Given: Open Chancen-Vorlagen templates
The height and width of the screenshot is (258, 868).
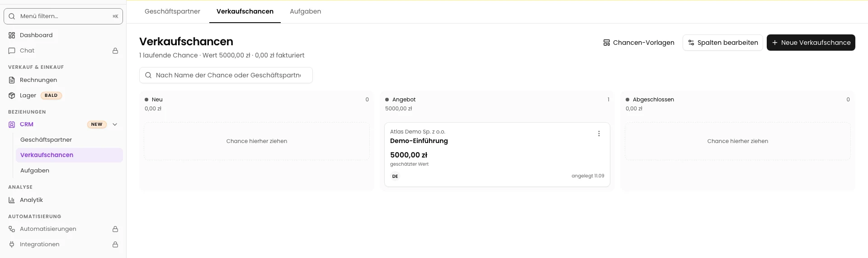Looking at the screenshot, I should click(639, 43).
